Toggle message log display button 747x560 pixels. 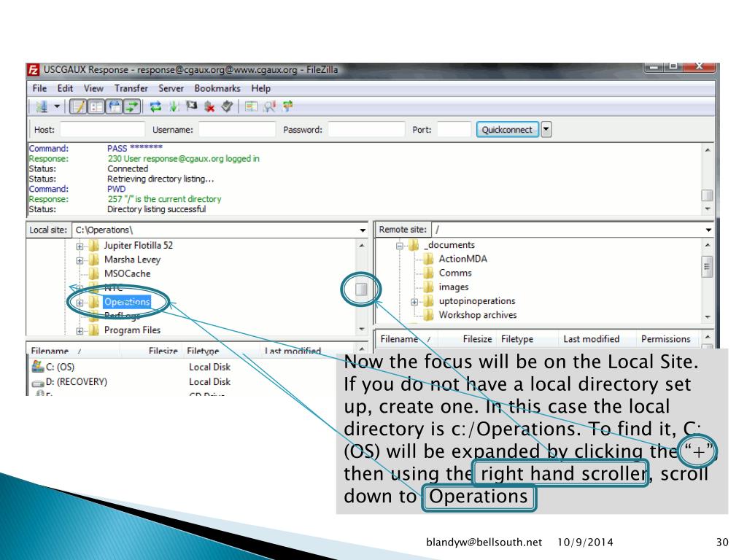click(77, 106)
